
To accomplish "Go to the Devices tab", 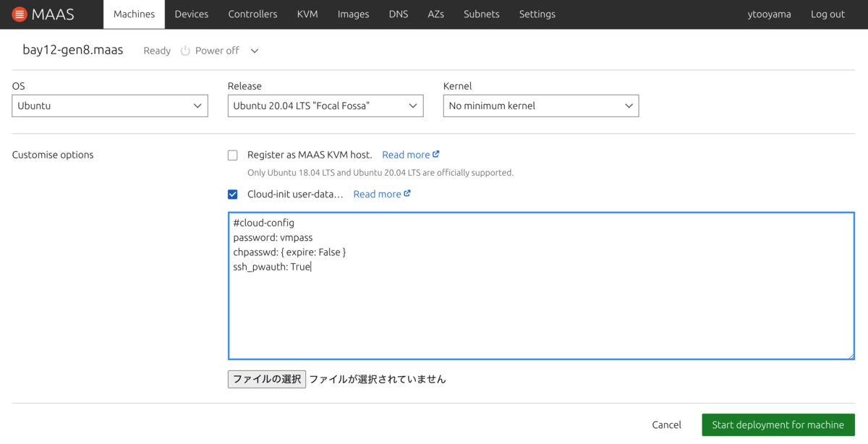I will pyautogui.click(x=192, y=14).
